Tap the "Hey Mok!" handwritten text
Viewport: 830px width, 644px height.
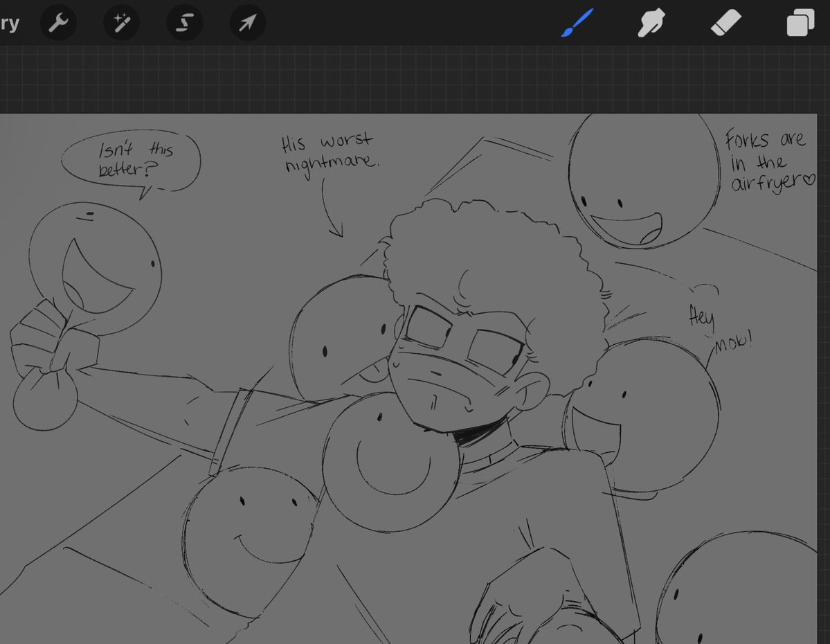coord(720,330)
